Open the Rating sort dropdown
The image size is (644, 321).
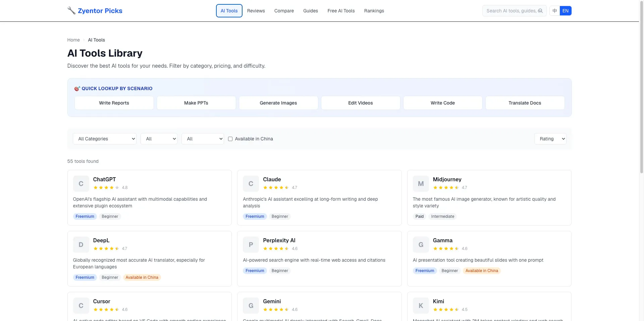click(x=550, y=139)
